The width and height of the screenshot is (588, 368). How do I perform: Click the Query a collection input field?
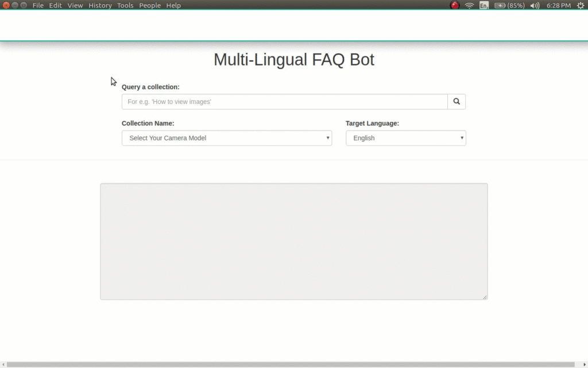pos(284,102)
